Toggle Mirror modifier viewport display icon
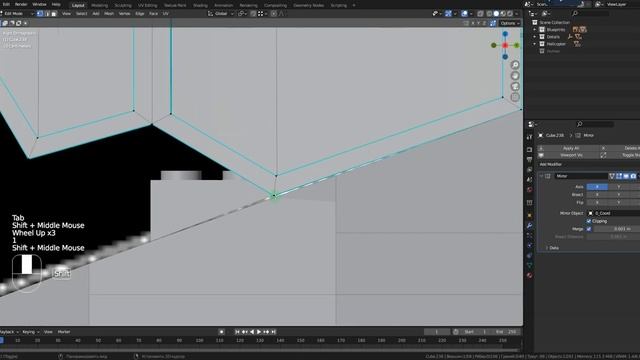Image resolution: width=640 pixels, height=360 pixels. point(626,176)
